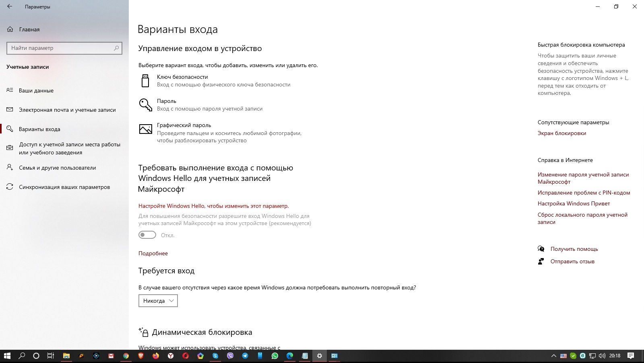Open Gmail from the taskbar
The image size is (644, 363).
coord(111,356)
